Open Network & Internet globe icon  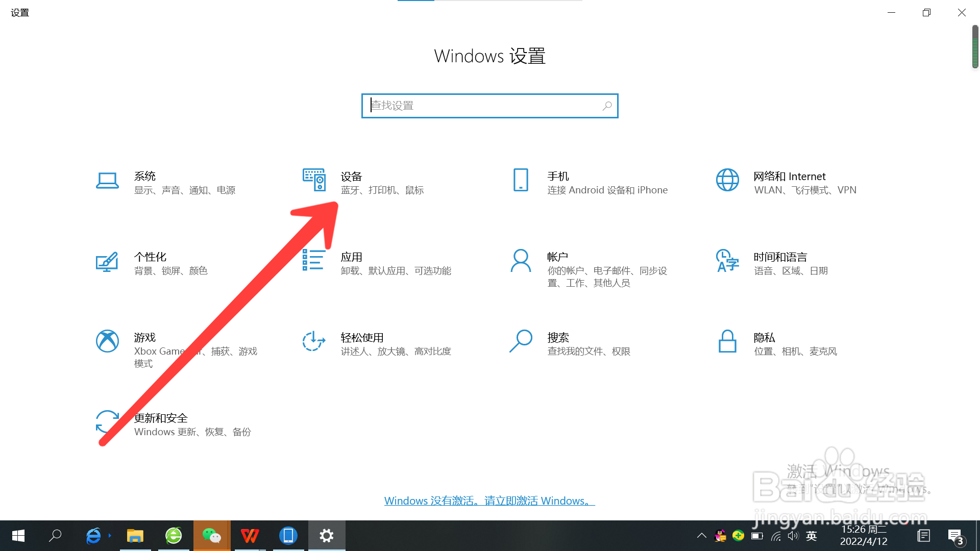(x=727, y=180)
